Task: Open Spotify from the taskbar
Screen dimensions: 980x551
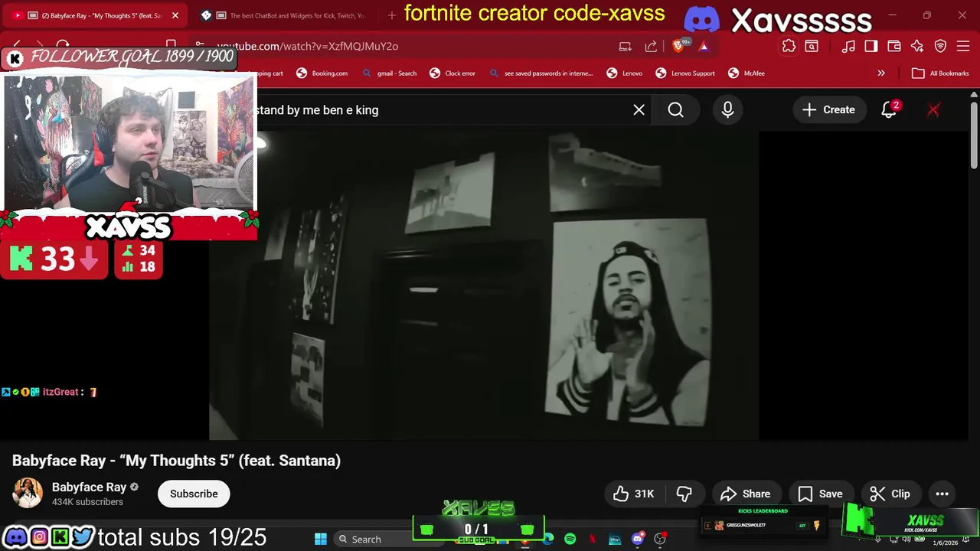Action: [570, 539]
